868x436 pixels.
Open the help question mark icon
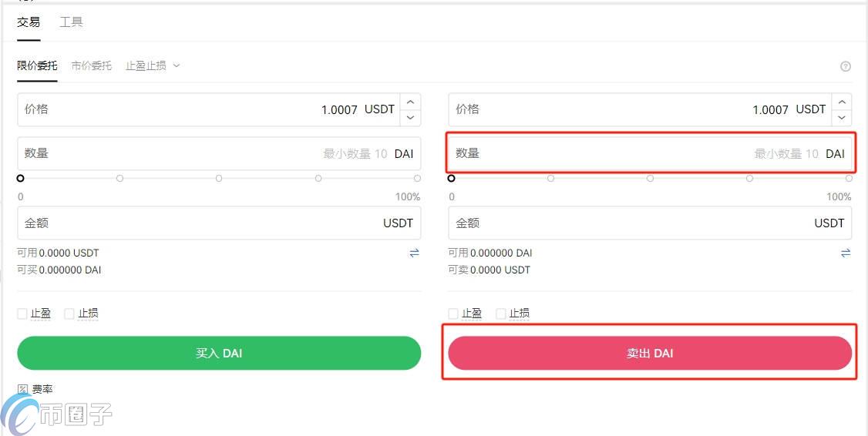point(845,66)
